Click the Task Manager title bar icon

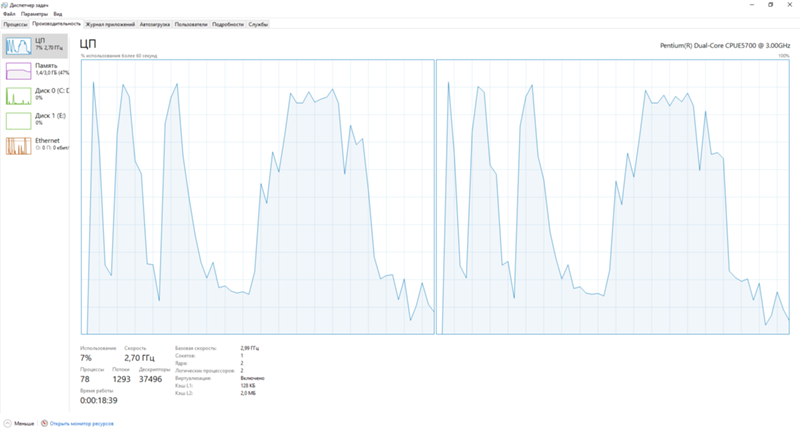pos(5,4)
